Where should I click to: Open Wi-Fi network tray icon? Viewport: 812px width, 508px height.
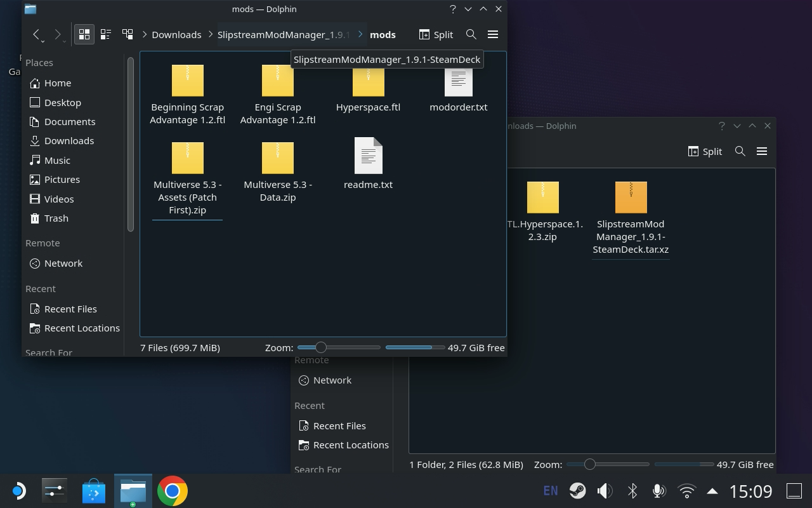[x=686, y=491]
